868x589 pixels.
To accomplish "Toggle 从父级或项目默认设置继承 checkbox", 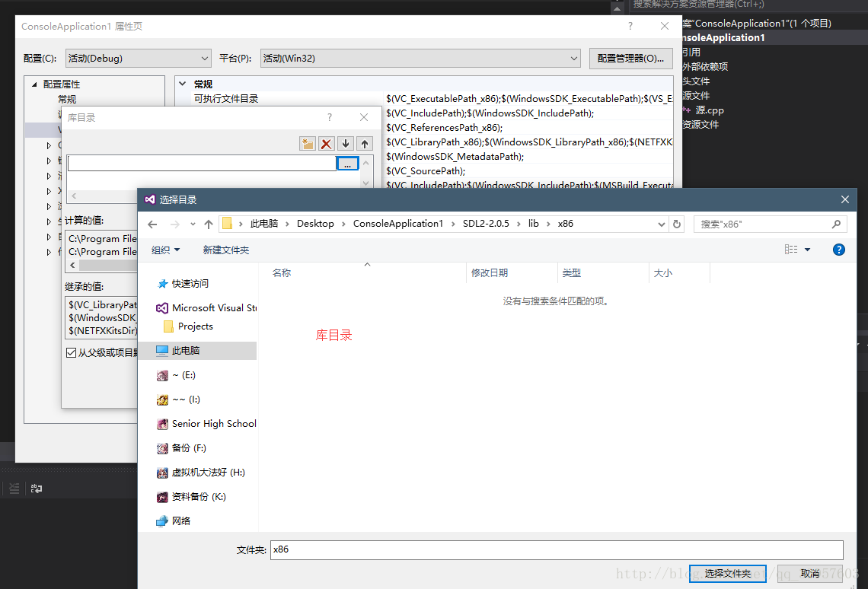I will coord(71,353).
